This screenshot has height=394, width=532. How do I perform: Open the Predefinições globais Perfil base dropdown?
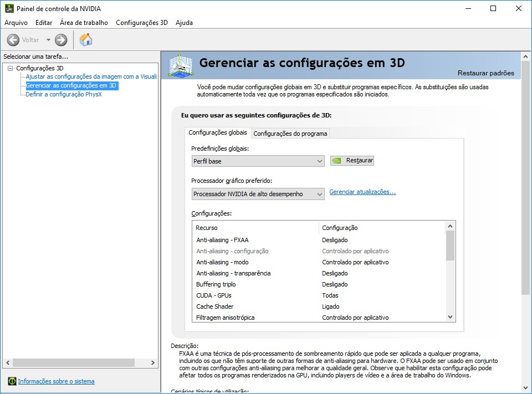click(258, 161)
